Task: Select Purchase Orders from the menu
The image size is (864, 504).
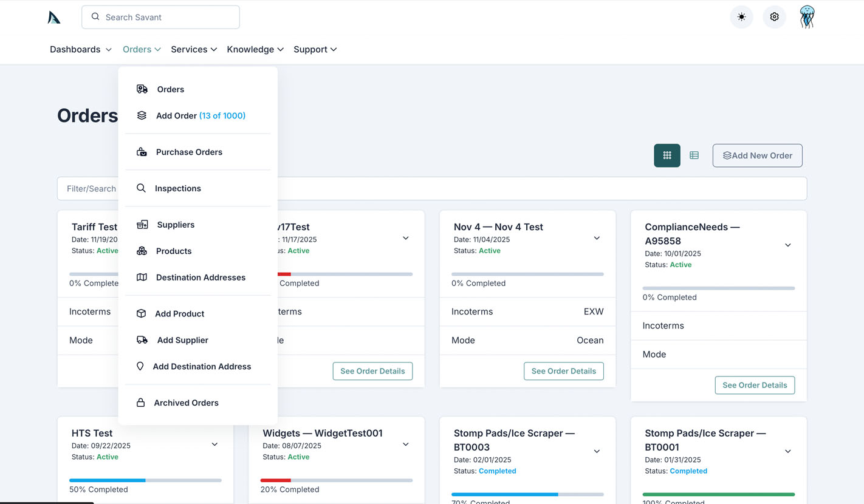Action: [x=189, y=152]
